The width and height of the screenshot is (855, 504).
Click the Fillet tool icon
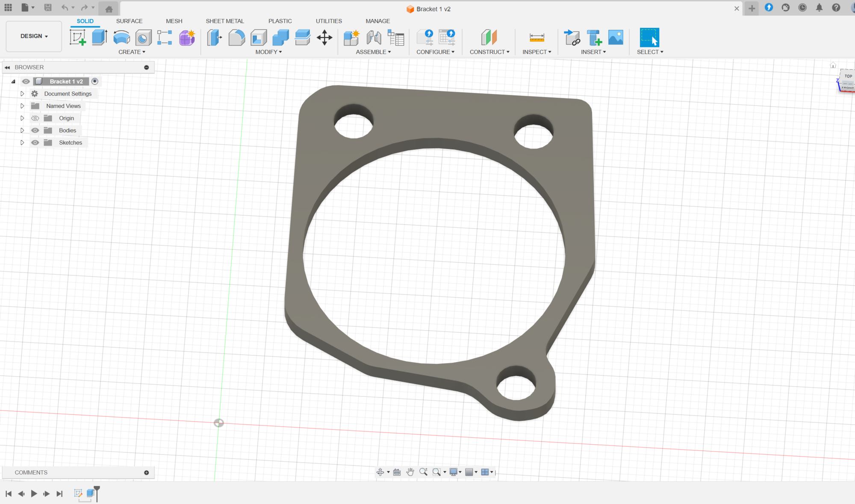[x=236, y=38]
